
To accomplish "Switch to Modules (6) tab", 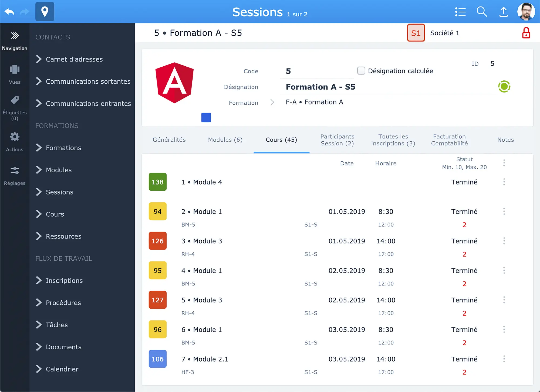I will point(225,140).
